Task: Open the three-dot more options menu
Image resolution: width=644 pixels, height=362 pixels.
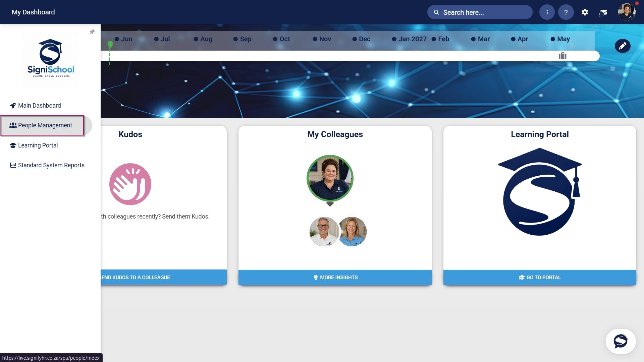Action: 547,12
